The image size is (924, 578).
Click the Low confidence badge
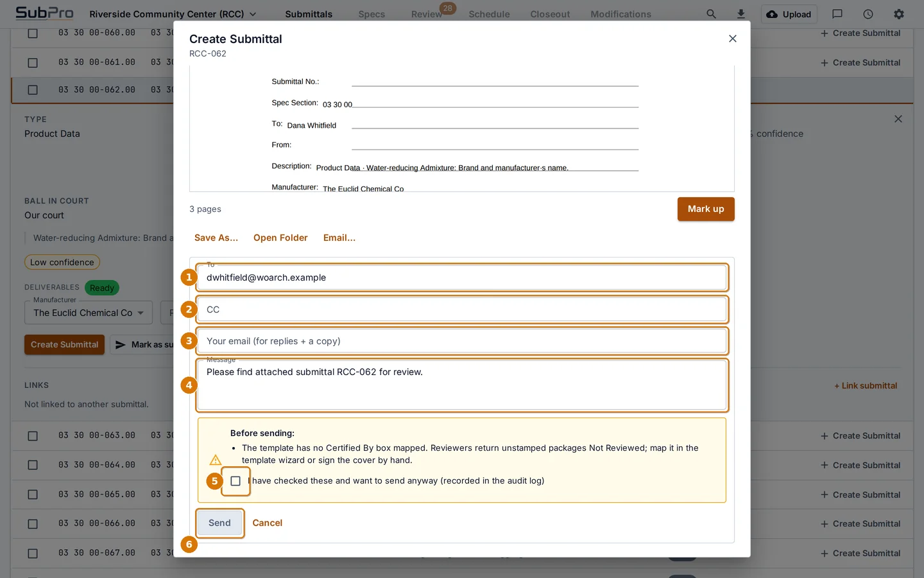62,262
